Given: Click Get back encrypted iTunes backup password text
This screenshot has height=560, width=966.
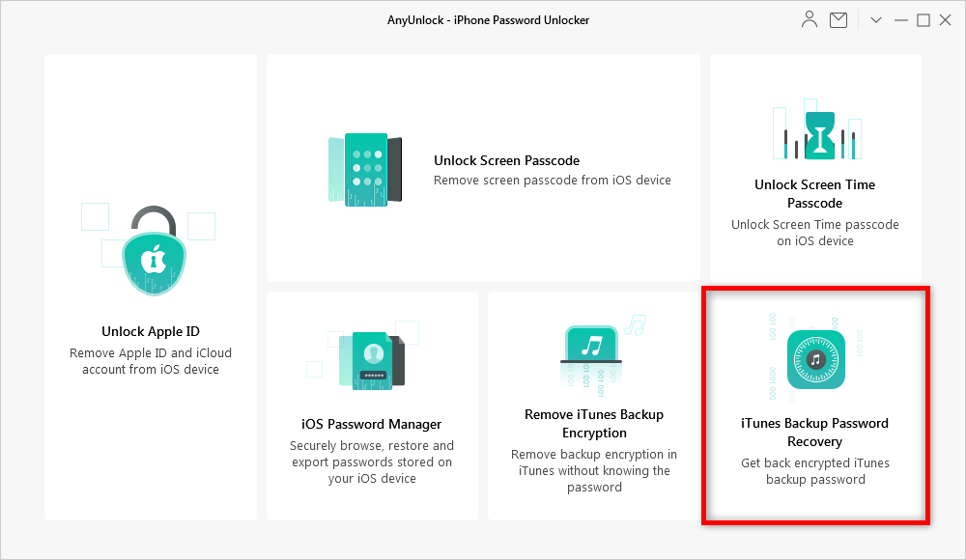Looking at the screenshot, I should pyautogui.click(x=815, y=471).
